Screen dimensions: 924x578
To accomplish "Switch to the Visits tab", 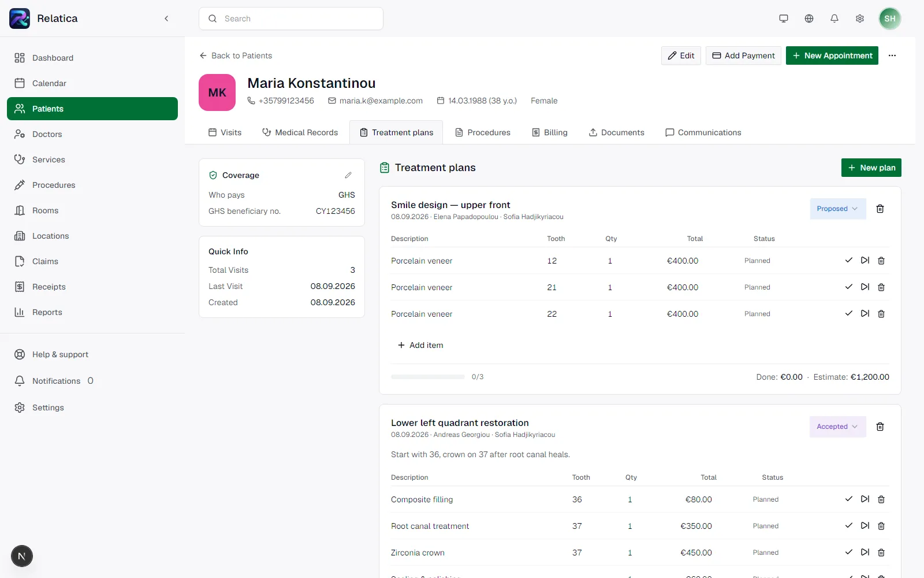I will [225, 132].
